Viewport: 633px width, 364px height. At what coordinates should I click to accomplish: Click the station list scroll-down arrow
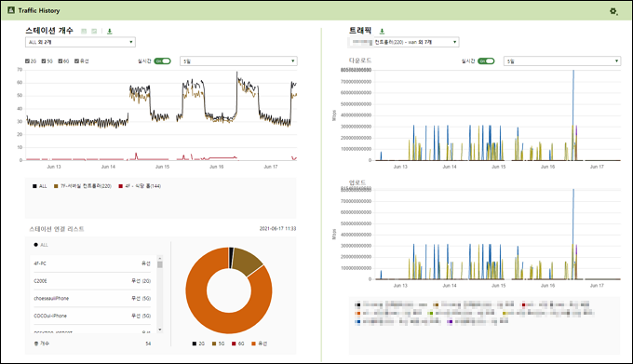click(x=160, y=330)
